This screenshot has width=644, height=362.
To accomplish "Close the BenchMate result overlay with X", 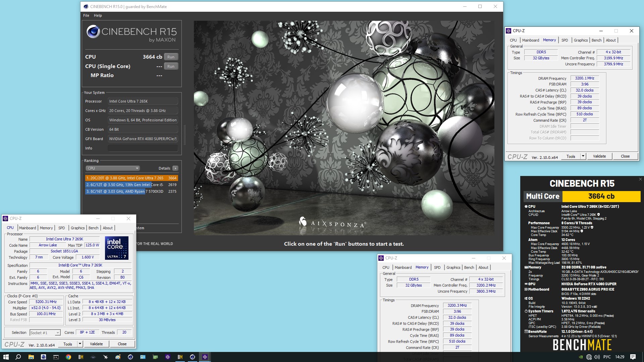I will 640,179.
